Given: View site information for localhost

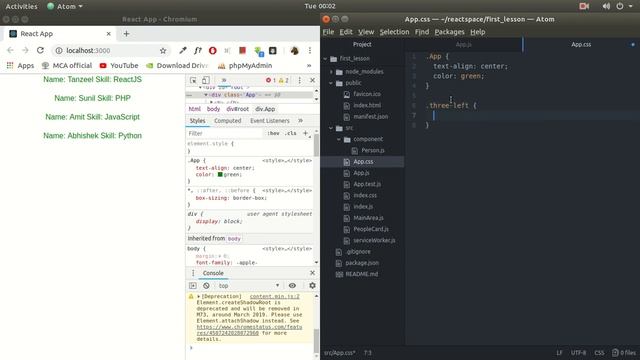Looking at the screenshot, I should tap(59, 50).
